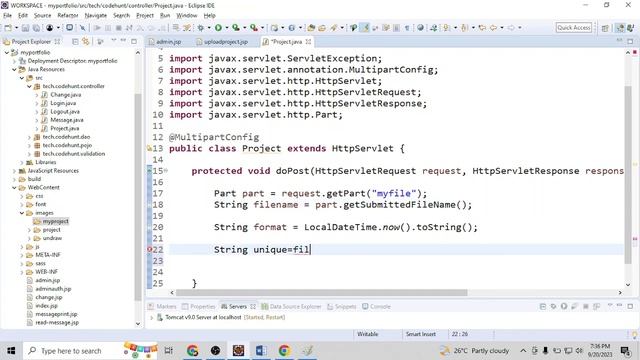The image size is (640, 360).
Task: Collapse the Java Resources node
Action: point(14,69)
